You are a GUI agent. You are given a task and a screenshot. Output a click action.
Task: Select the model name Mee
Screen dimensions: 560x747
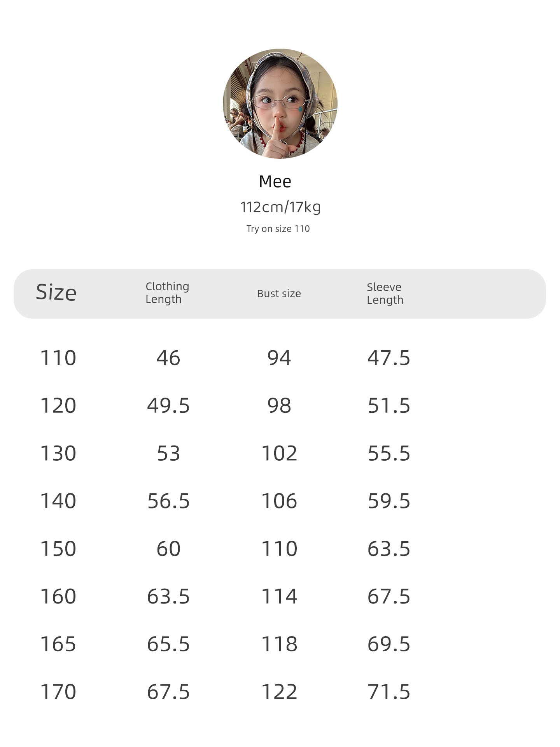coord(275,182)
